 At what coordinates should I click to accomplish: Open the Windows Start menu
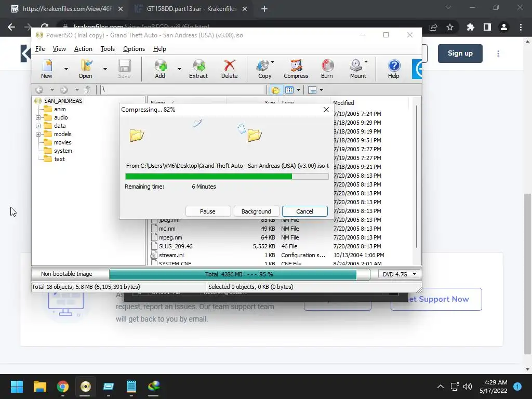coord(17,387)
